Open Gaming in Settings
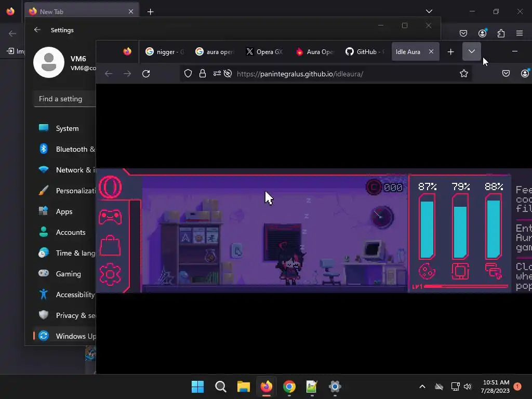This screenshot has height=399, width=532. pyautogui.click(x=64, y=273)
